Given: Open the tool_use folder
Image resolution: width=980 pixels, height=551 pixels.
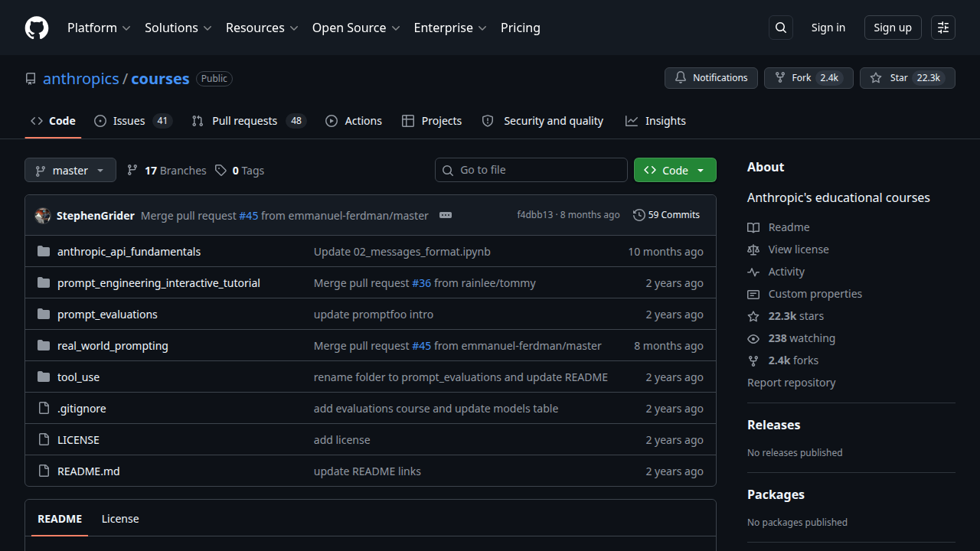Looking at the screenshot, I should tap(78, 377).
